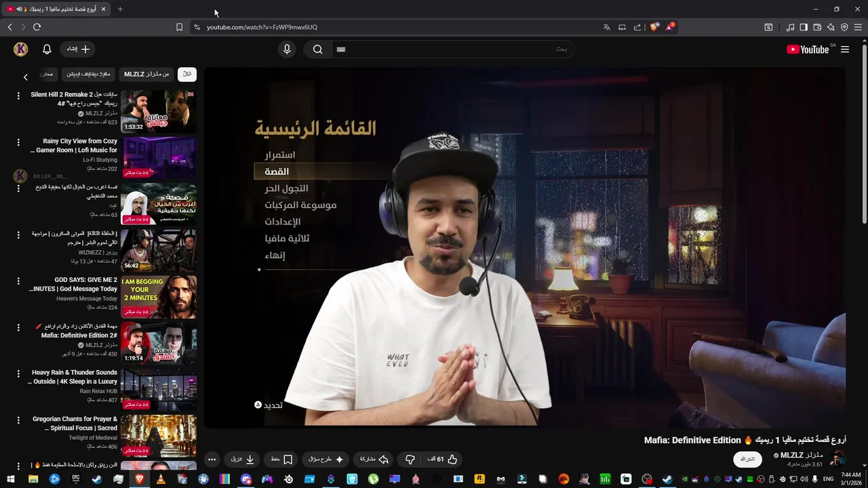The width and height of the screenshot is (868, 488).
Task: Subscribe to the MLZLZ channel
Action: 747,459
